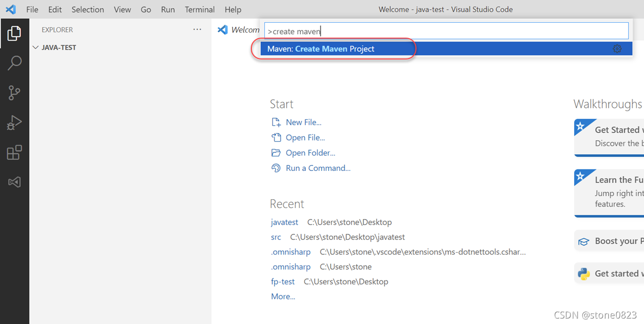Click the gear icon on Create Maven Project
The image size is (644, 324).
tap(617, 49)
